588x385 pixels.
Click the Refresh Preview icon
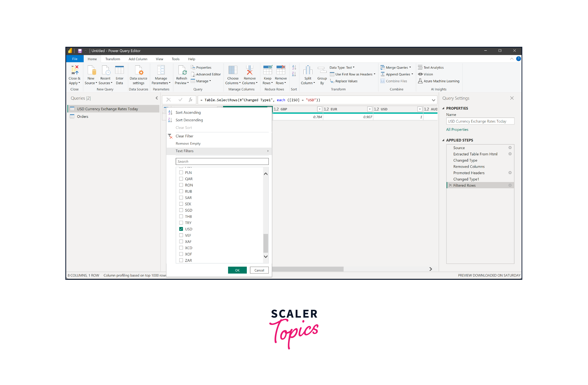(182, 70)
